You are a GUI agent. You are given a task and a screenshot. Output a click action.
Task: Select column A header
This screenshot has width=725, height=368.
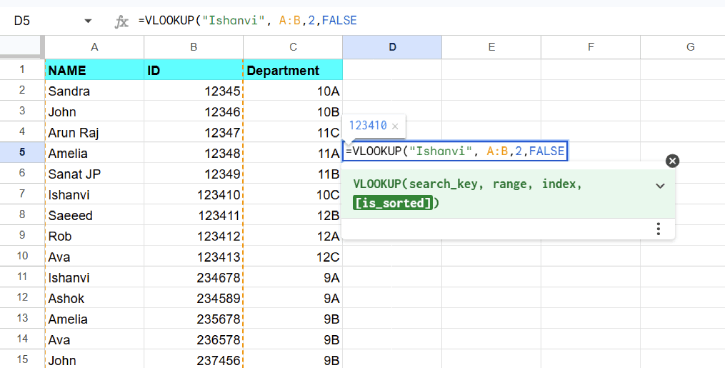(x=94, y=47)
